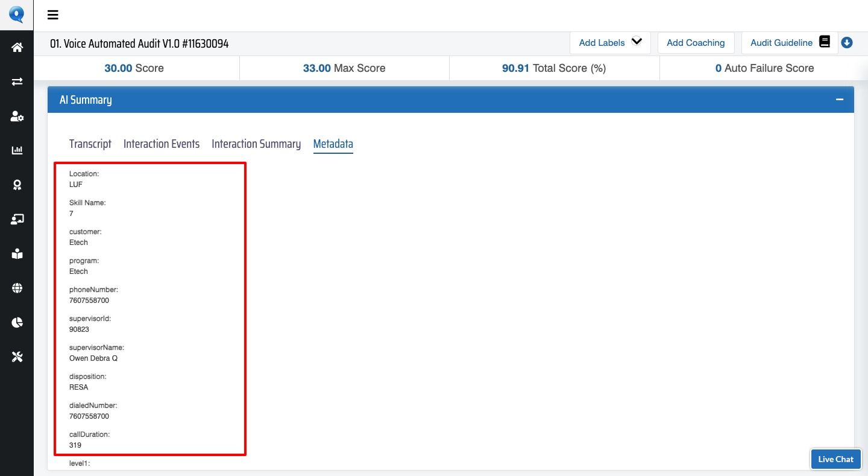Open the Live Chat button

(x=835, y=459)
